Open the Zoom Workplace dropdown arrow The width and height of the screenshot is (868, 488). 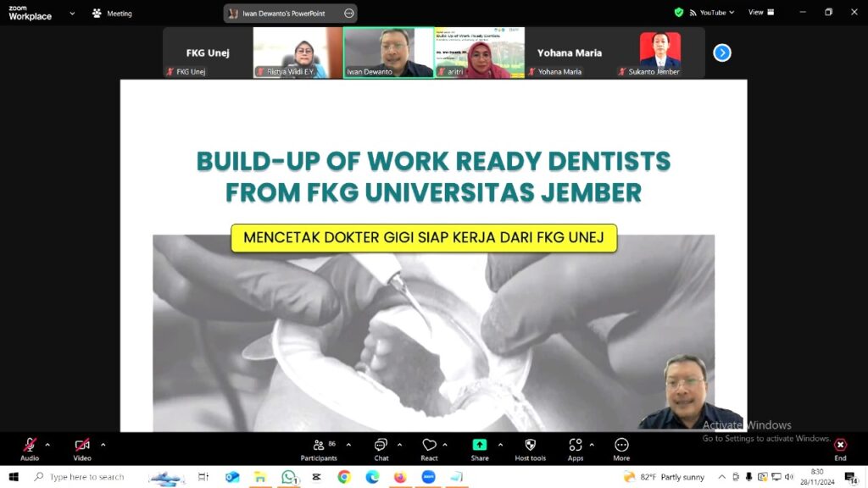(72, 14)
